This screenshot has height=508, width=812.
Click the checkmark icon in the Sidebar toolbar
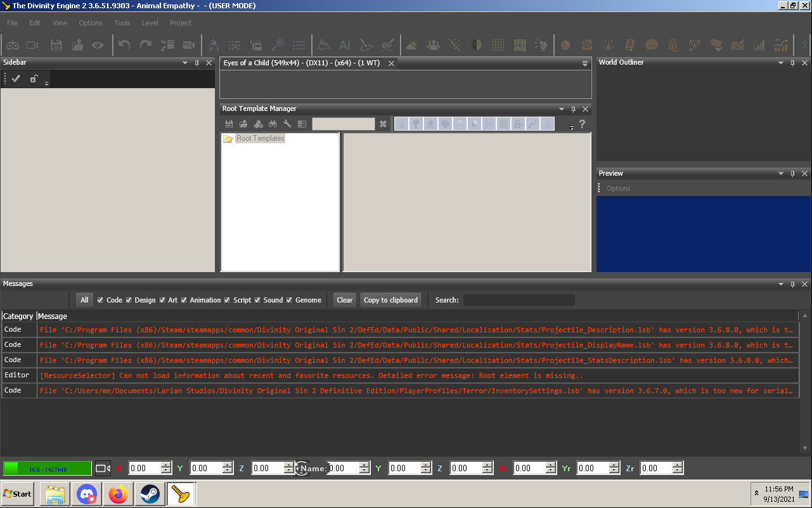tap(16, 79)
